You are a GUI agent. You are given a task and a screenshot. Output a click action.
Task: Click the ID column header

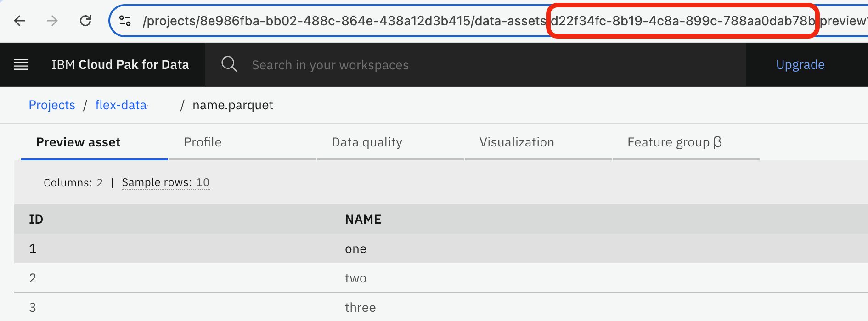[36, 219]
